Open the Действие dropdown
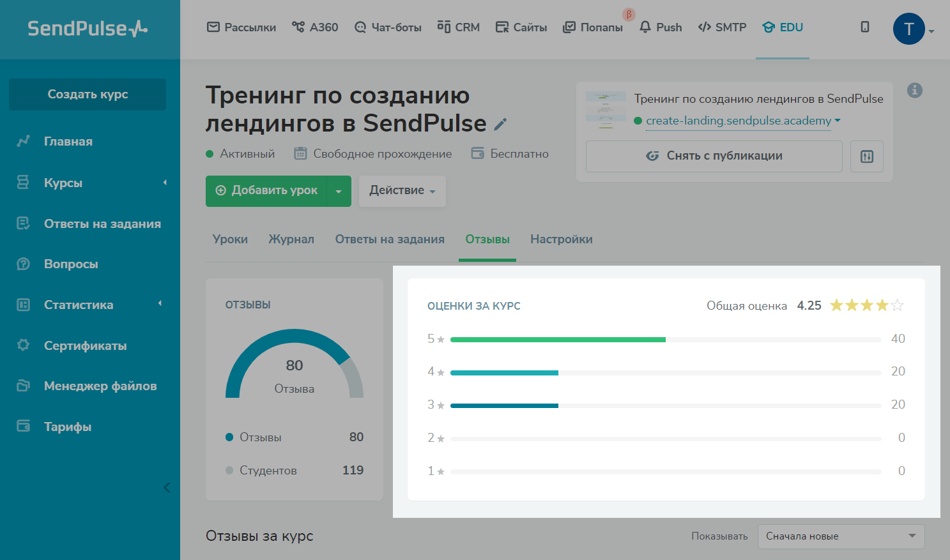Image resolution: width=950 pixels, height=560 pixels. [x=402, y=191]
